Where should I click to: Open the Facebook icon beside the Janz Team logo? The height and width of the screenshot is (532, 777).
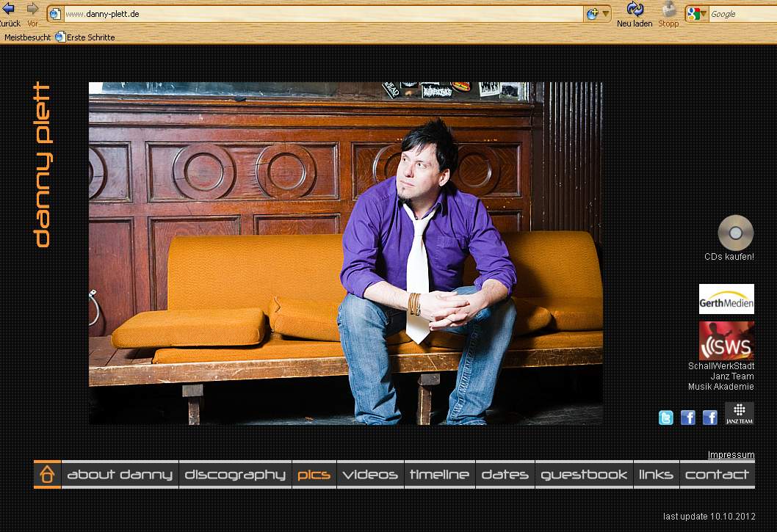pos(709,418)
